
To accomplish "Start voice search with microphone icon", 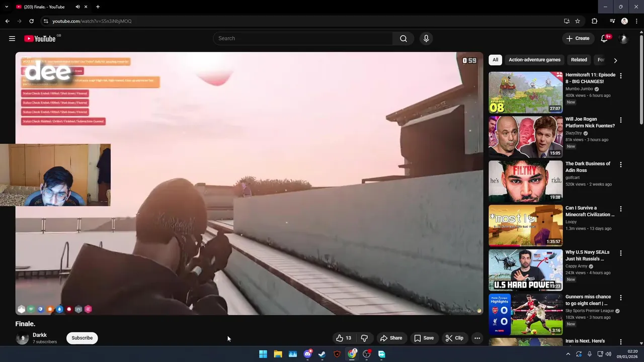I will (426, 39).
